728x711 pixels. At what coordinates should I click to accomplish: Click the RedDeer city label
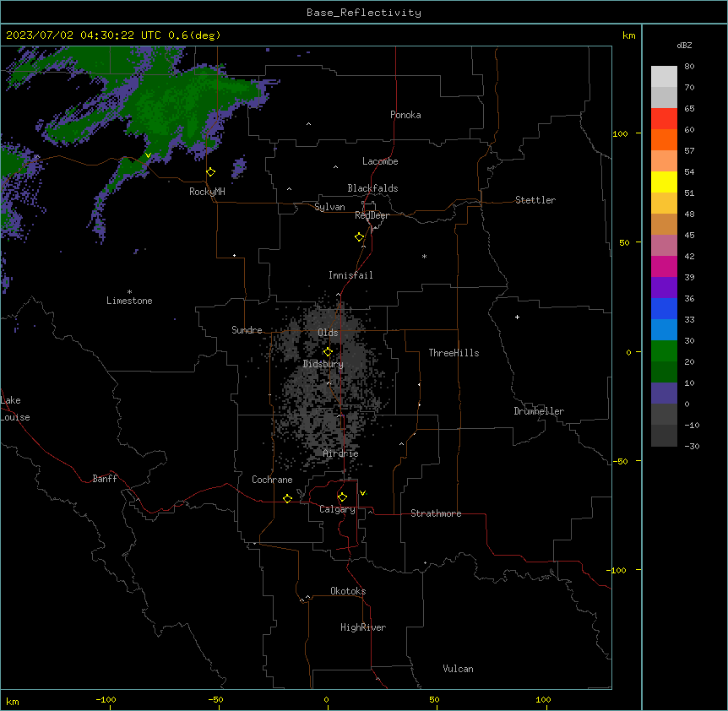pos(372,215)
